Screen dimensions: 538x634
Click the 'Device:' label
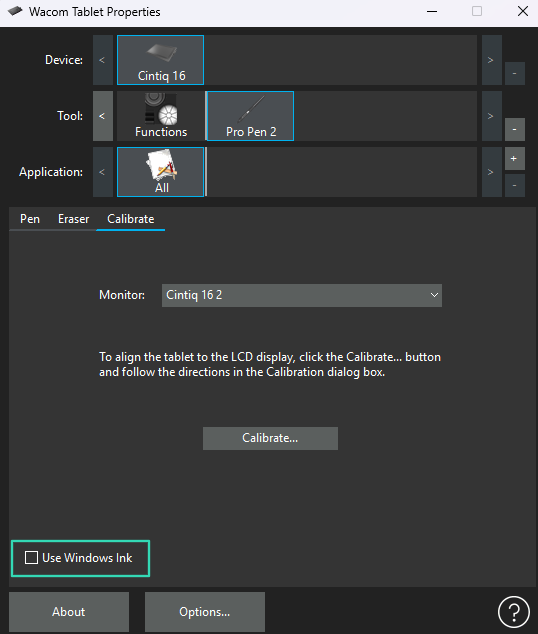64,60
